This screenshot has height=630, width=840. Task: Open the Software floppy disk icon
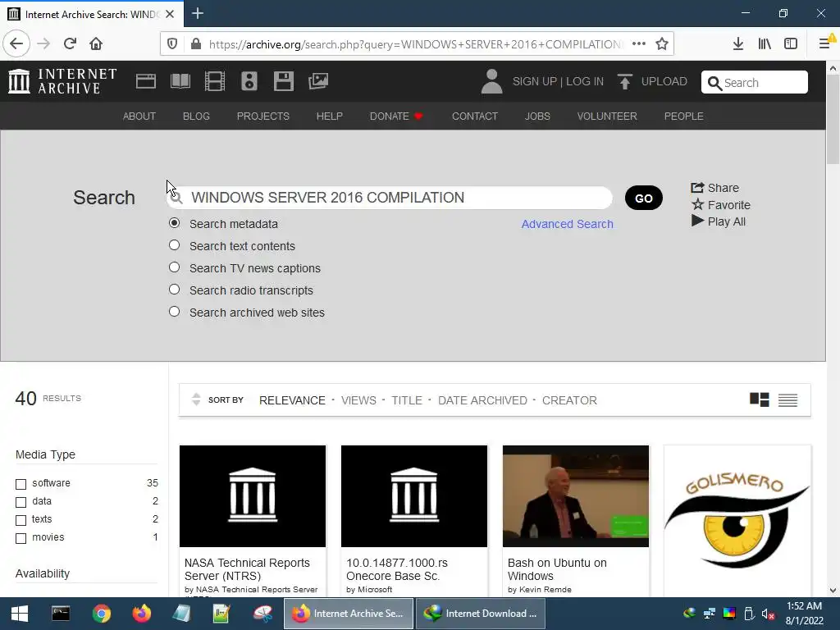(283, 81)
